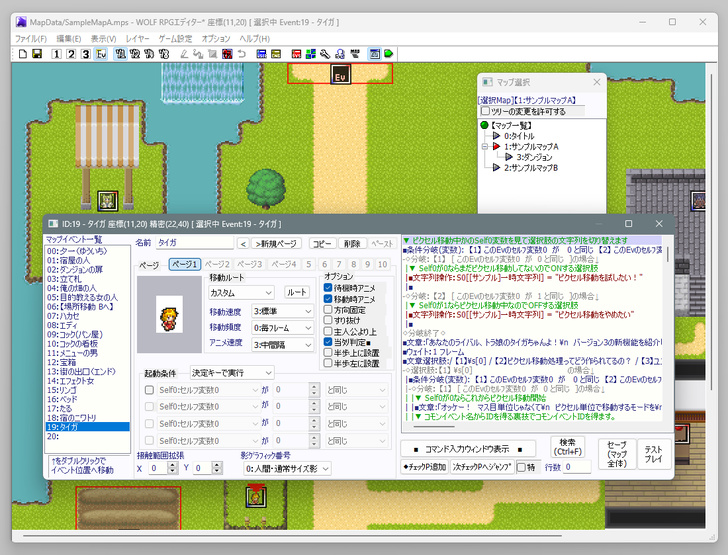The image size is (728, 555).
Task: Open the レイヤー menu
Action: (137, 39)
